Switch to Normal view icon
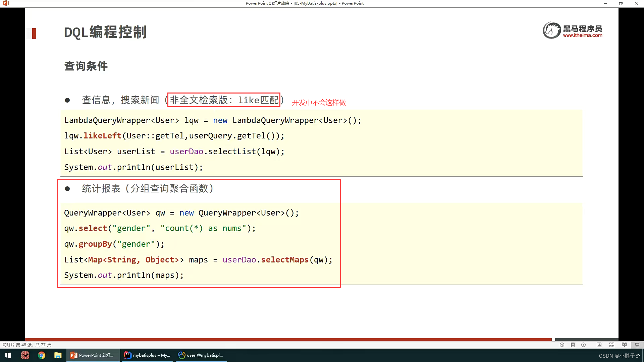The image size is (644, 362). 599,345
